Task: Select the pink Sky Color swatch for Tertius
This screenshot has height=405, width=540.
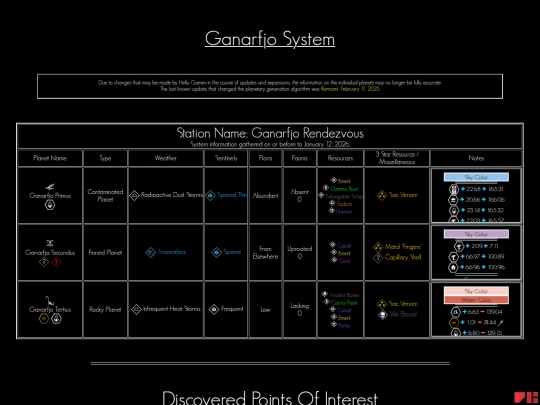Action: [476, 291]
